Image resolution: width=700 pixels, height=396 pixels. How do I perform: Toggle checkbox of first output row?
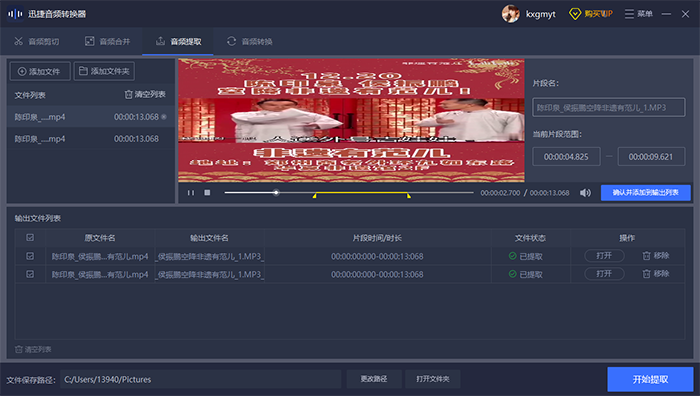tap(30, 256)
